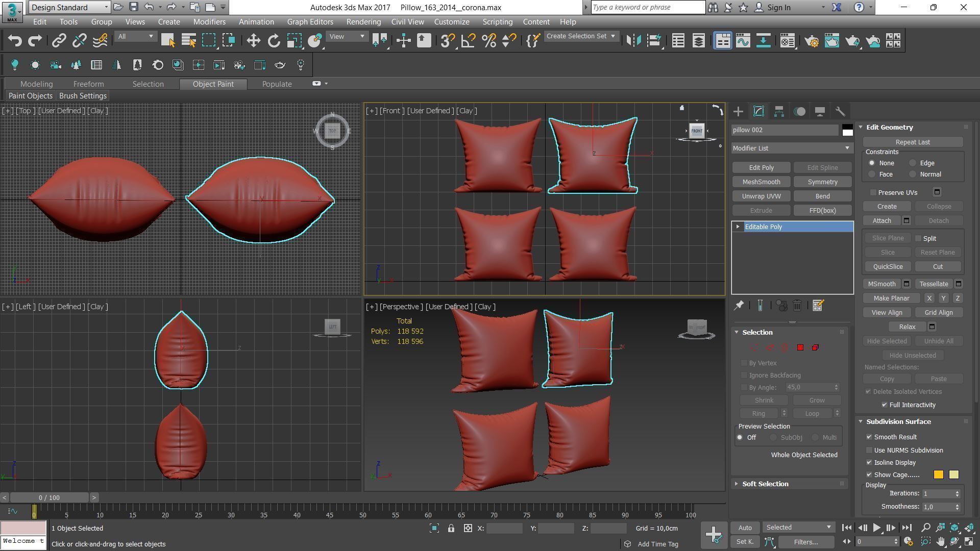980x551 pixels.
Task: Choose the Select and Scale tool
Action: pos(295,41)
